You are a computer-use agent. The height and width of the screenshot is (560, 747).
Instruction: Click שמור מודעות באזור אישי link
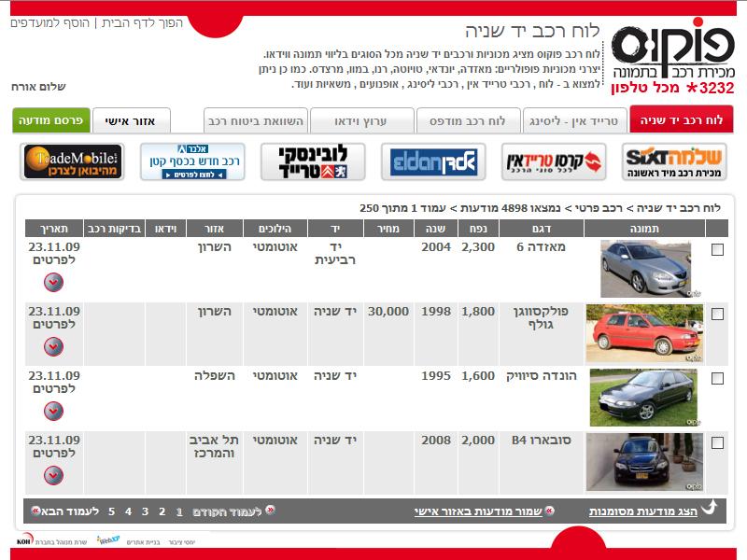[x=478, y=511]
